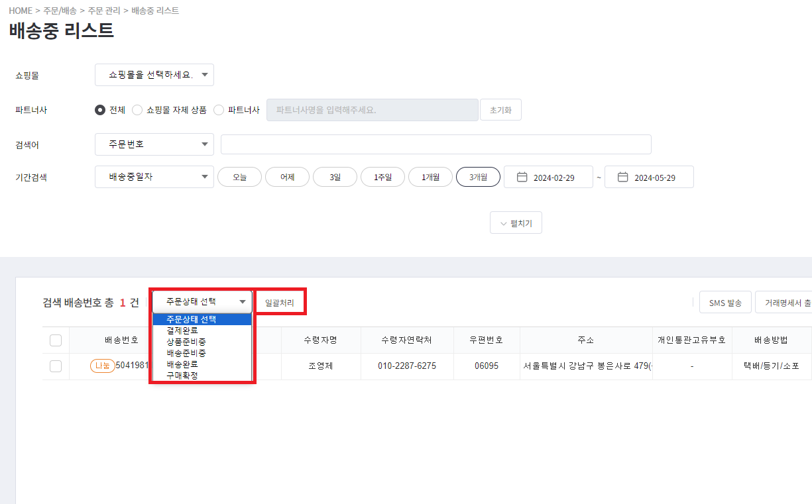Click the 오늘 period button
Viewport: 812px width, 504px height.
tap(239, 177)
